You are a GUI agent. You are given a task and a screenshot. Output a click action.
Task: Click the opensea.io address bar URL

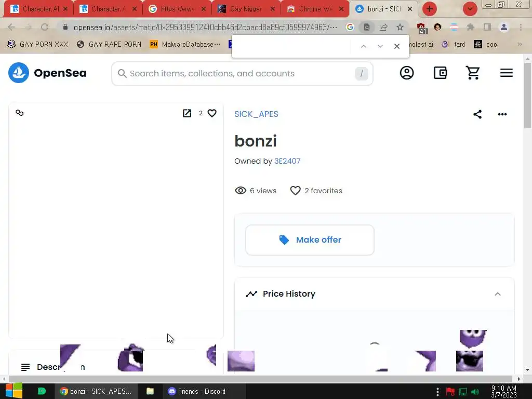coord(205,27)
